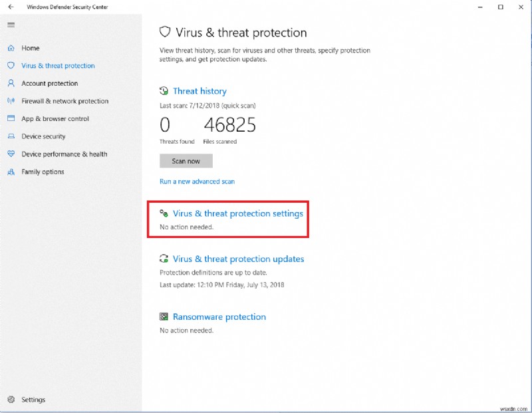Click the Ransomware protection icon

[x=164, y=317]
